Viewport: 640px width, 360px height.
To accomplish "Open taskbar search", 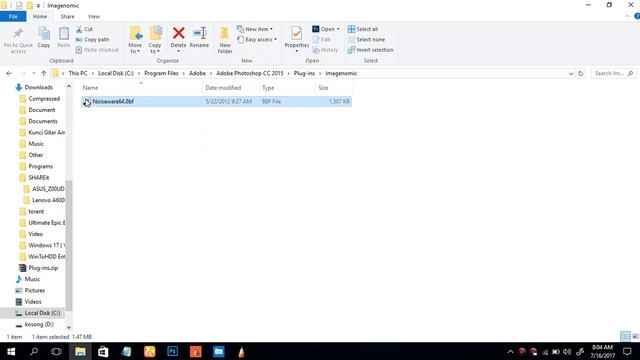I will [x=34, y=351].
